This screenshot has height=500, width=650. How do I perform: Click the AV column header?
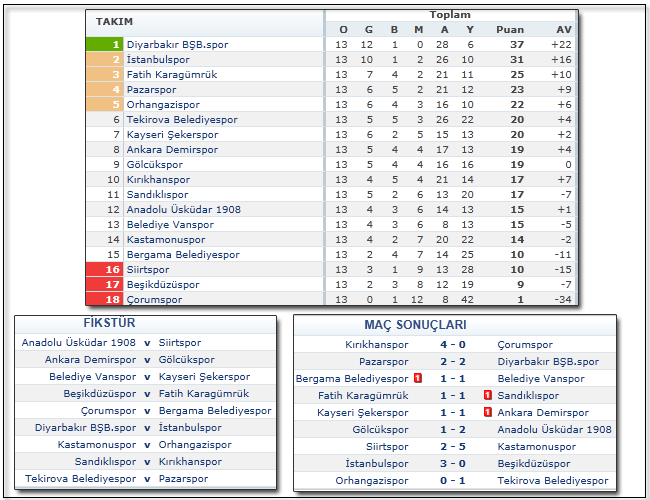[563, 29]
